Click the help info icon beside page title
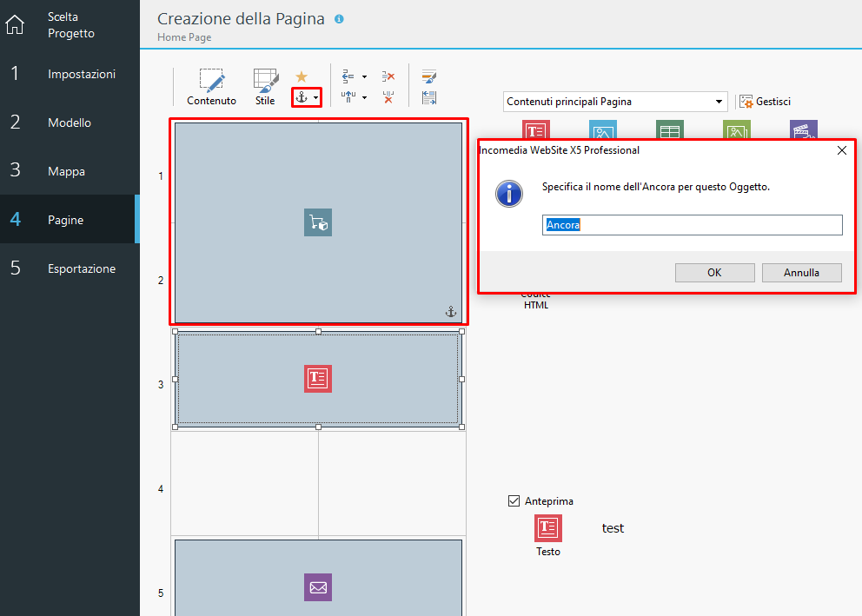Viewport: 862px width, 616px height. coord(339,18)
